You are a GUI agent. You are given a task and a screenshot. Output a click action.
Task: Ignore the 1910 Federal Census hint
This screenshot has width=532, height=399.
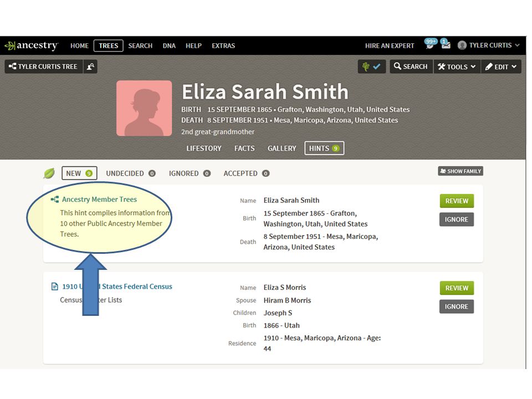[457, 306]
